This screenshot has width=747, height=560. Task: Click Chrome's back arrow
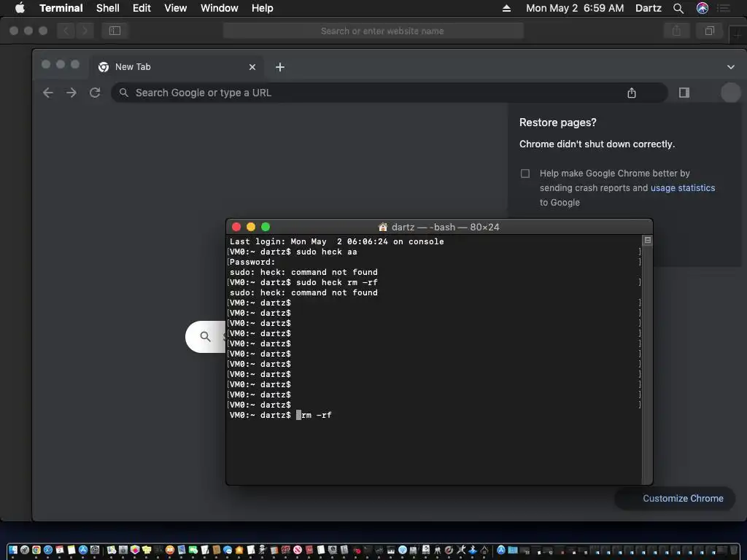(48, 93)
